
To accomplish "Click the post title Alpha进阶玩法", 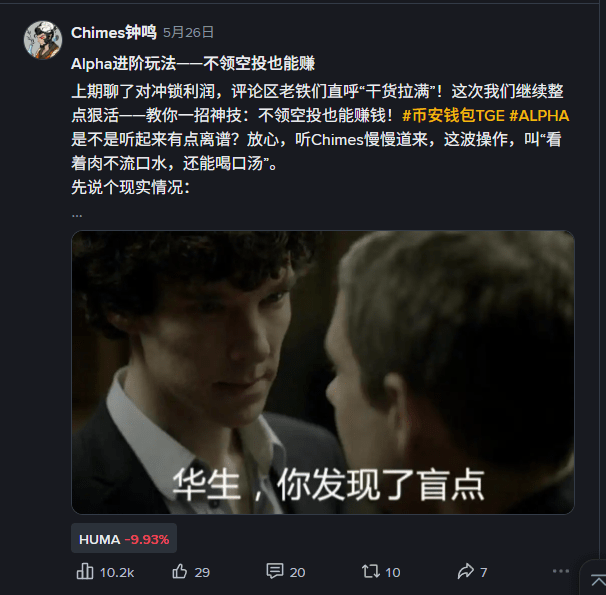I will click(193, 64).
